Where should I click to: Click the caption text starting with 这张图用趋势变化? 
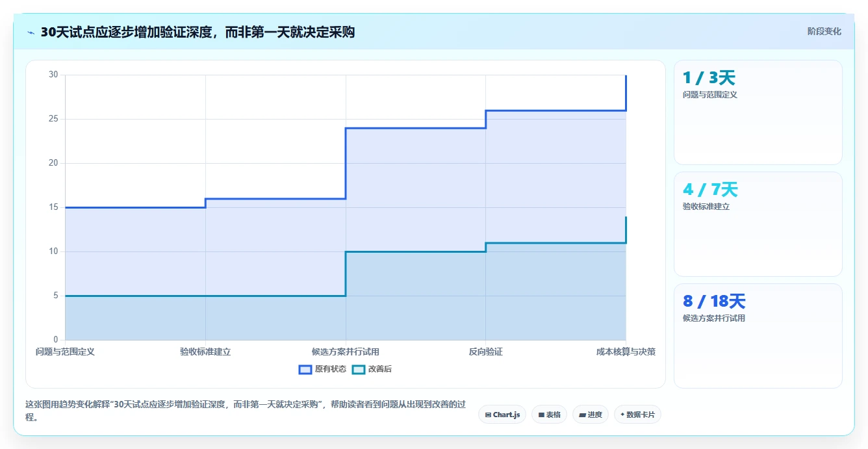(246, 411)
